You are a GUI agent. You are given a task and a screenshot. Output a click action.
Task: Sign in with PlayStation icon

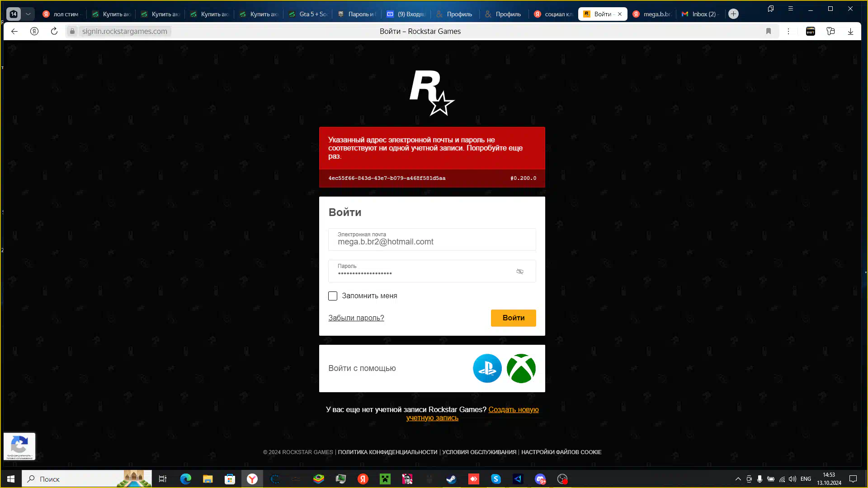pos(487,368)
